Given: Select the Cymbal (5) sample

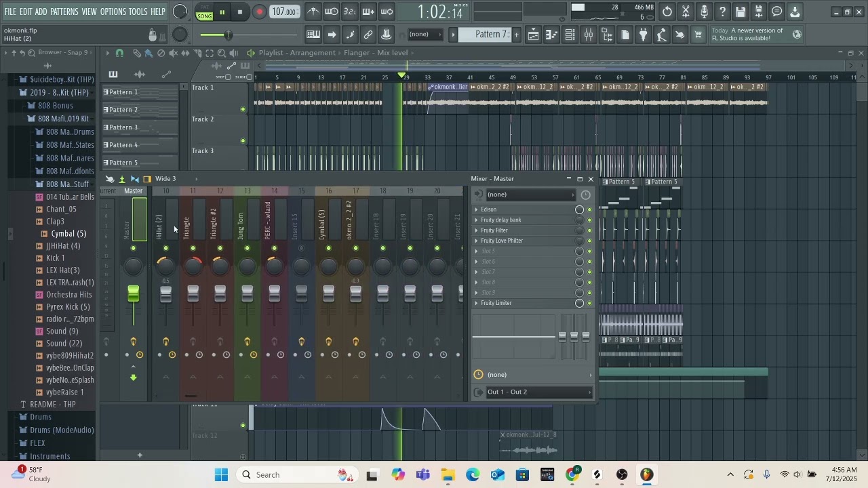Looking at the screenshot, I should click(68, 234).
